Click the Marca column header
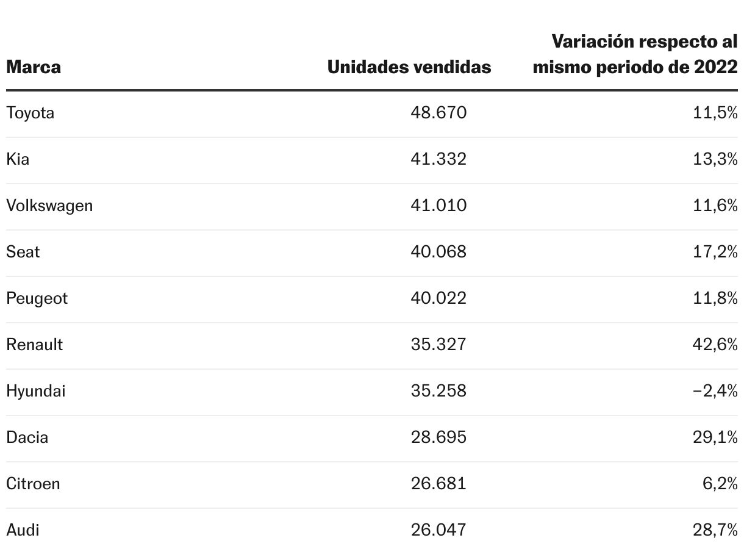Image resolution: width=744 pixels, height=560 pixels. (x=34, y=66)
